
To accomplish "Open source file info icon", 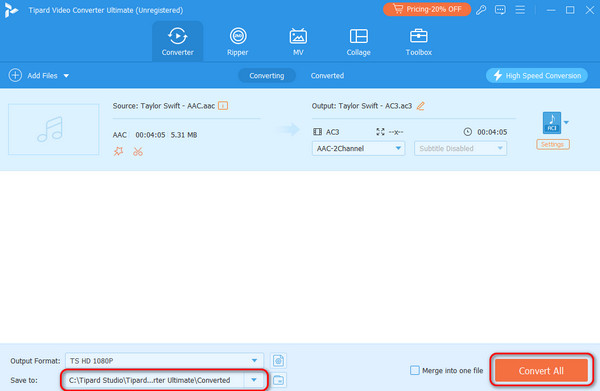I will [223, 106].
